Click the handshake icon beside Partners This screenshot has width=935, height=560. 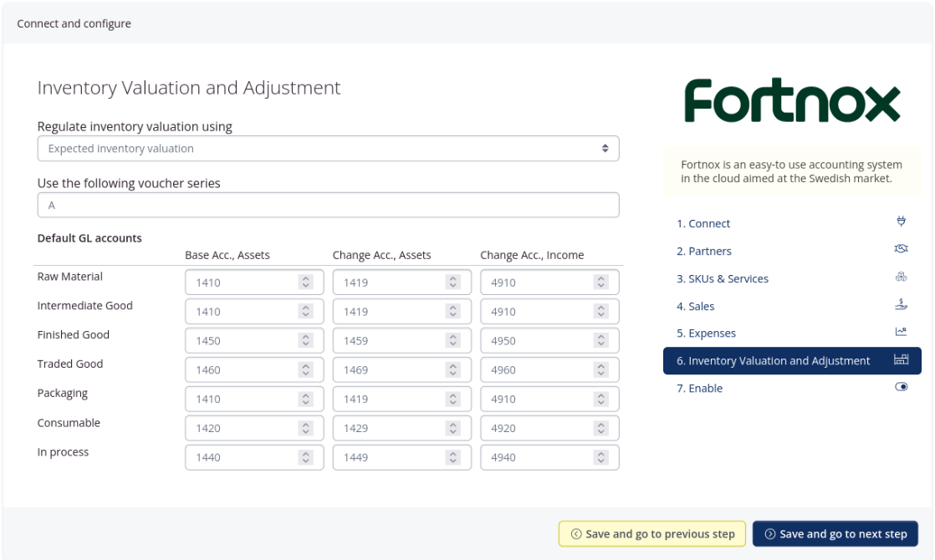[x=901, y=248]
